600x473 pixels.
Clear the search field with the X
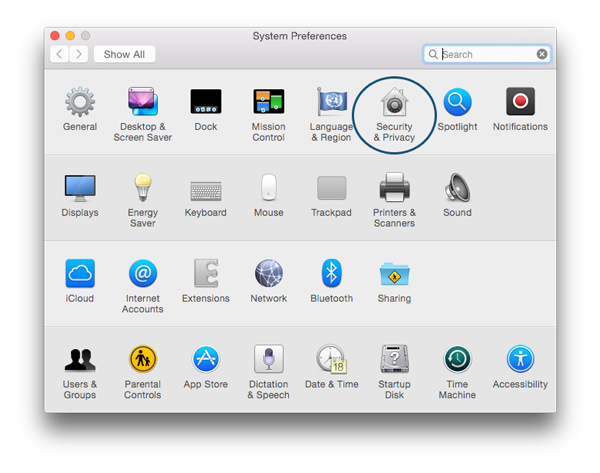542,54
